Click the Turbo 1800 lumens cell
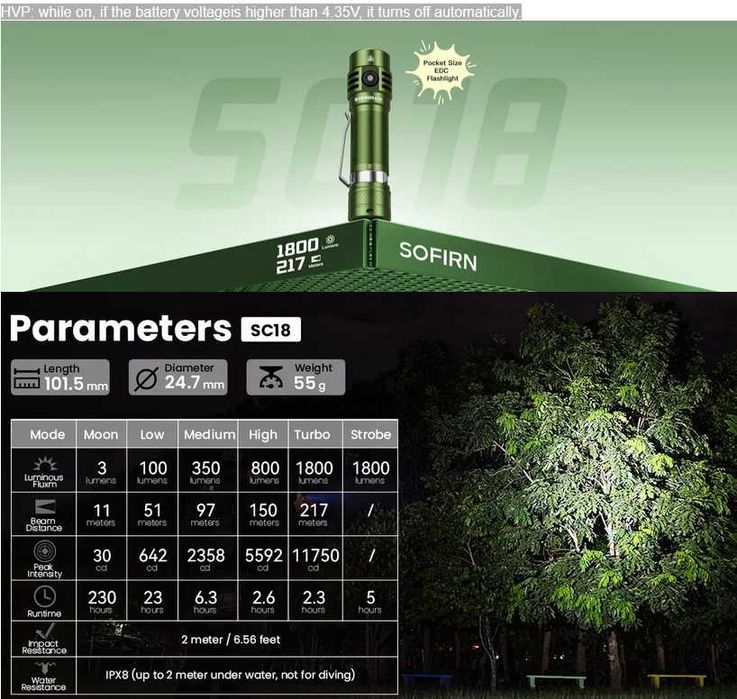 [x=314, y=471]
